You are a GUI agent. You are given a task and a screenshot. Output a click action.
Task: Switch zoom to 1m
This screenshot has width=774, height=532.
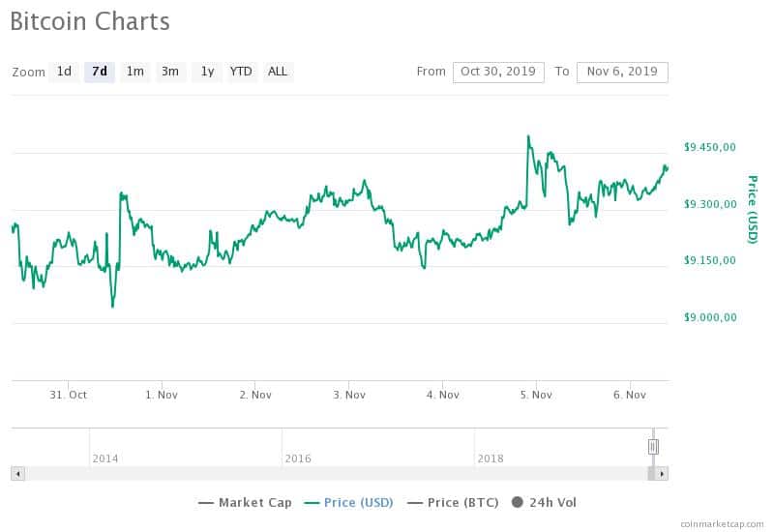tap(134, 72)
